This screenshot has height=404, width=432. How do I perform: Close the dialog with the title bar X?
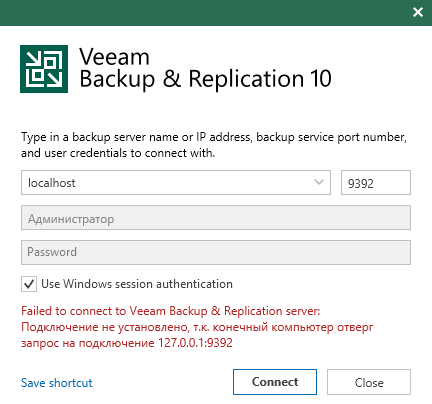(x=418, y=12)
